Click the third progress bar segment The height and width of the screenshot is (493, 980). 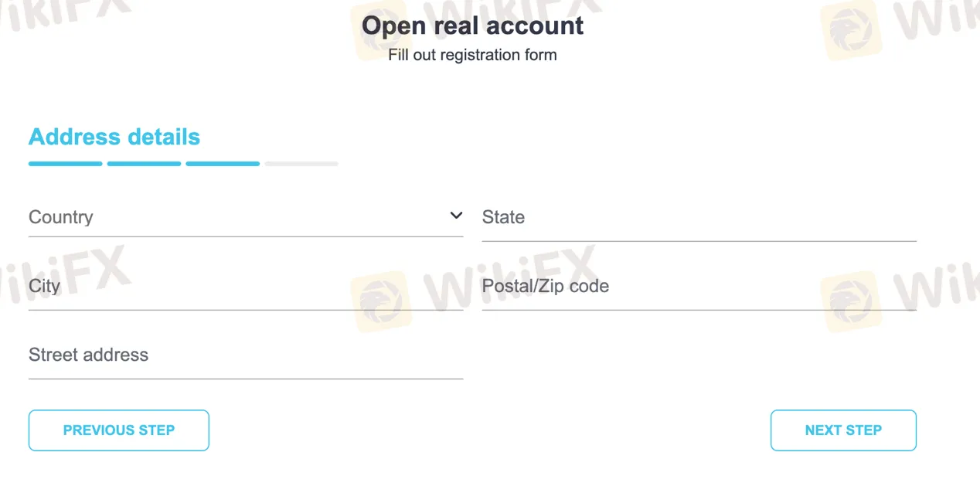pyautogui.click(x=223, y=163)
